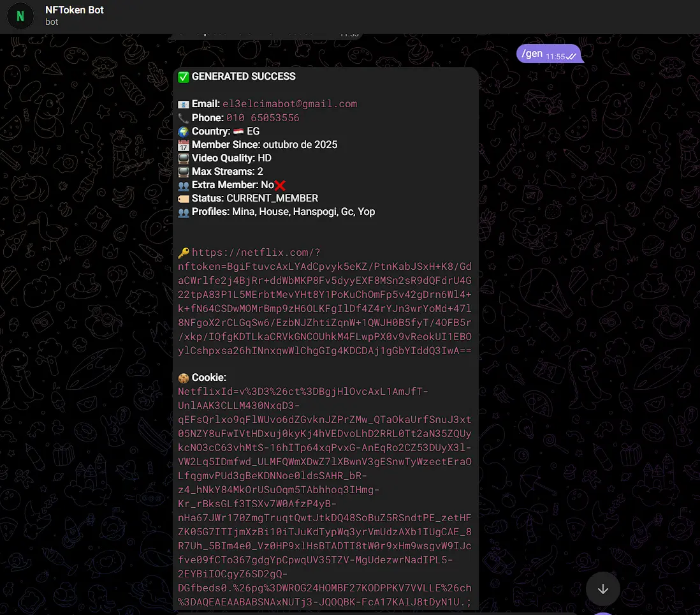700x615 pixels.
Task: Copy the NetflixId cookie text
Action: (324, 496)
